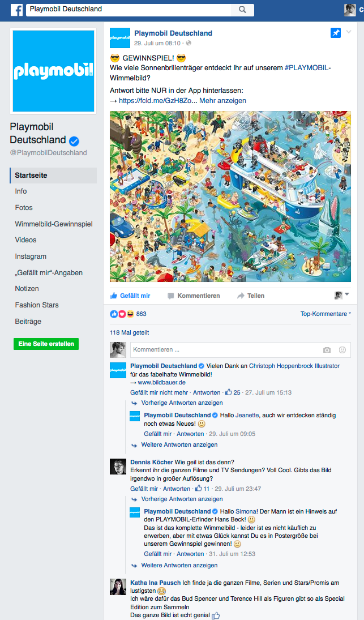Click the camera icon in comment box
The width and height of the screenshot is (364, 620).
coord(327,350)
